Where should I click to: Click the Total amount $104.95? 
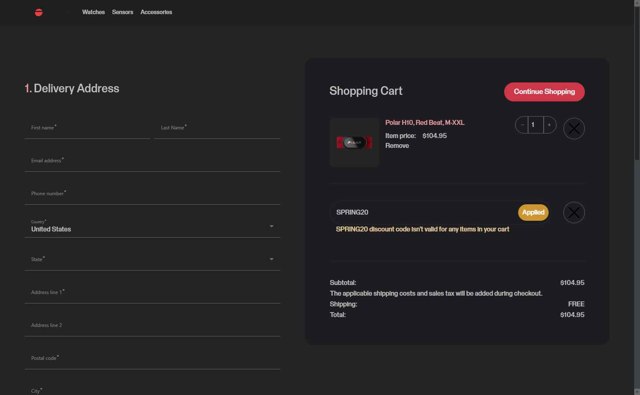(x=572, y=315)
